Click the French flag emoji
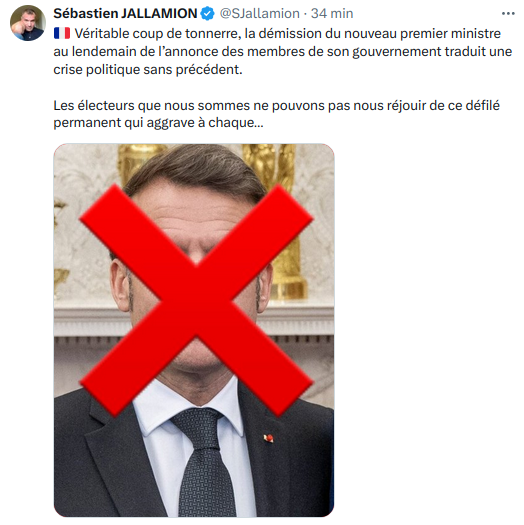The image size is (524, 525). [x=62, y=33]
